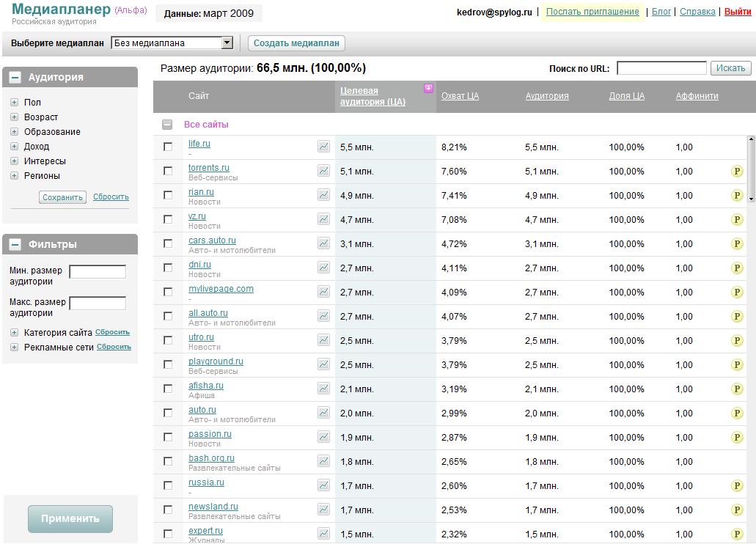Viewport: 756px width, 544px height.
Task: Tick the checkbox for life.ru
Action: (x=168, y=147)
